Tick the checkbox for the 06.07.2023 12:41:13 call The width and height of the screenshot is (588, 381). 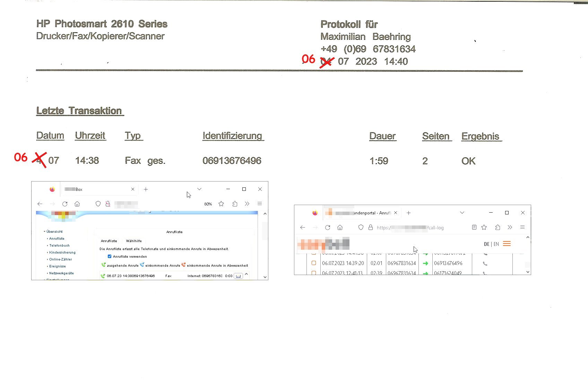tap(314, 273)
